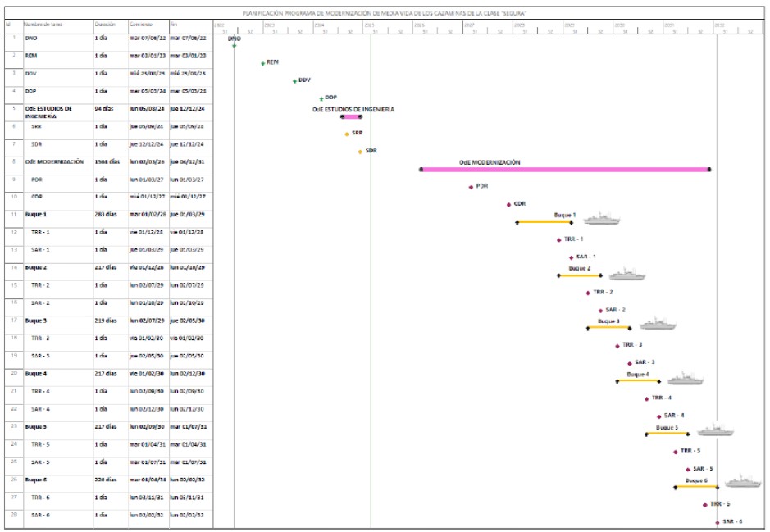This screenshot has height=532, width=770.
Task: Click the pink OdE ESTUDIOS DE INGENIERÍA bar
Action: (352, 116)
